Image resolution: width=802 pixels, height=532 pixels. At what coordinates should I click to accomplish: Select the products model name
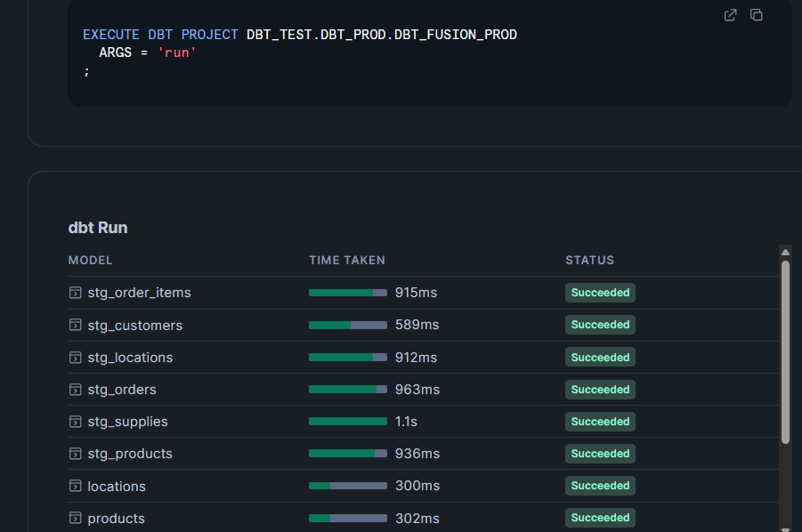point(116,519)
